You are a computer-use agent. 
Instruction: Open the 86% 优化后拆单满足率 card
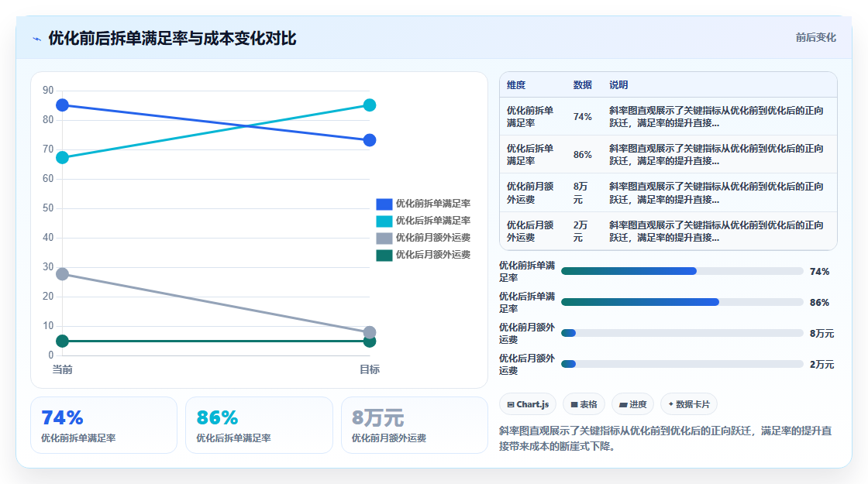click(259, 425)
